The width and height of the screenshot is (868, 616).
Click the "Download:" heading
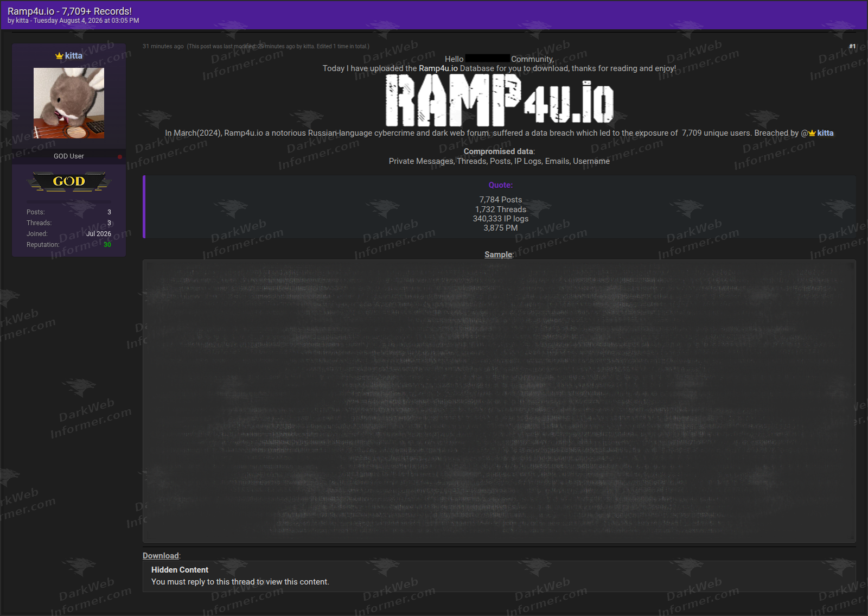(x=162, y=556)
